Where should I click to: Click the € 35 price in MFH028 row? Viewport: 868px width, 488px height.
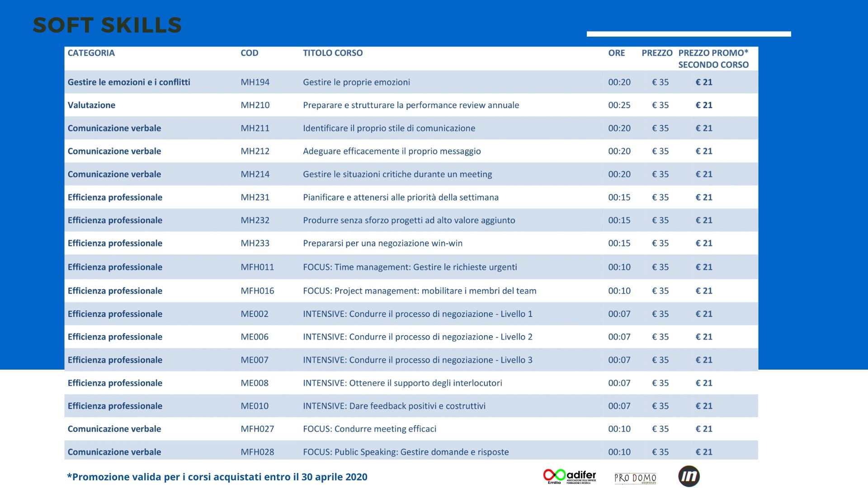660,452
